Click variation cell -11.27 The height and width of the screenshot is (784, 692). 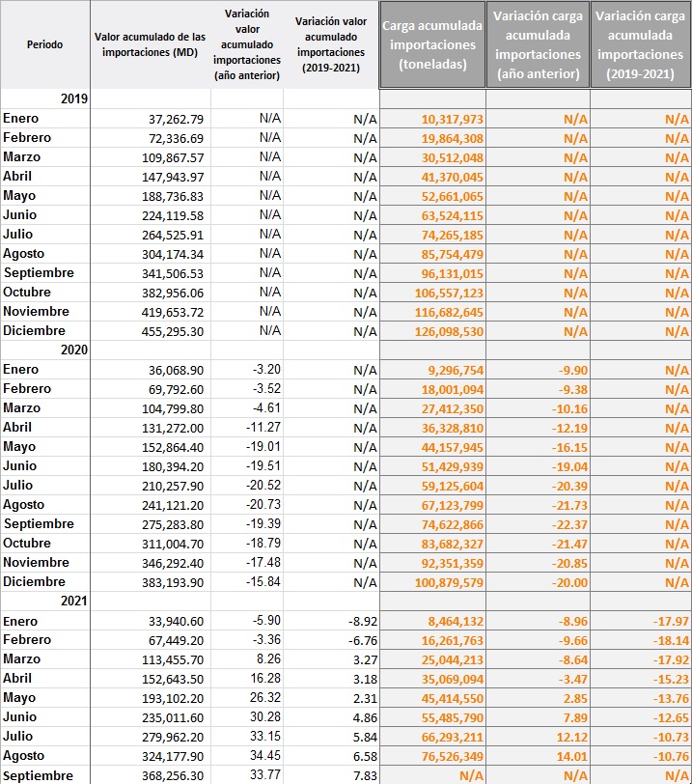(247, 428)
